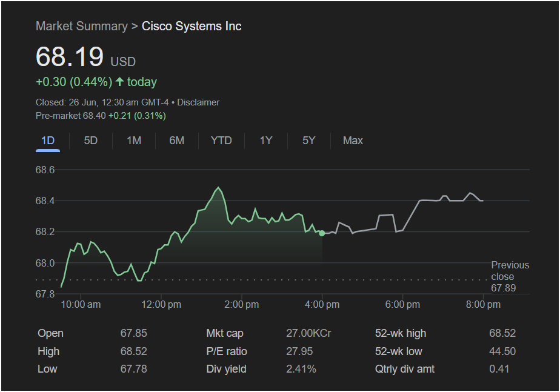Screen dimensions: 560x392
Task: Click the Low value 67.78
Action: [x=133, y=369]
